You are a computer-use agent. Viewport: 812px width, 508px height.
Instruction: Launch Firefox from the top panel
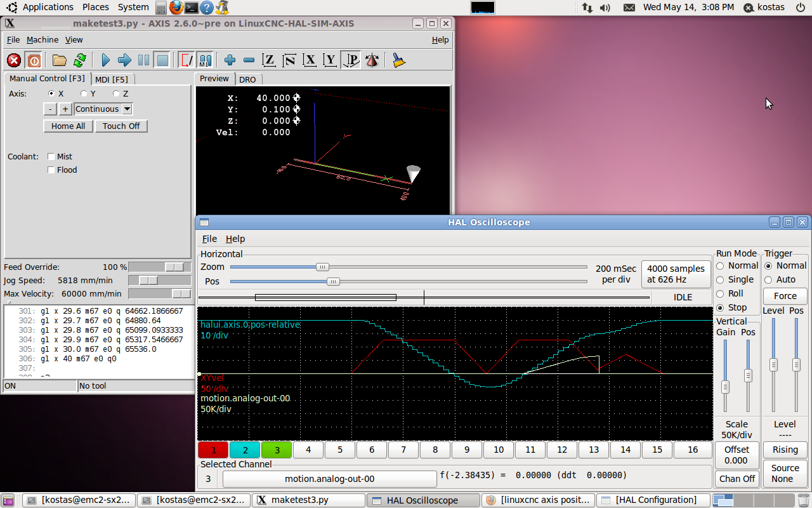176,8
